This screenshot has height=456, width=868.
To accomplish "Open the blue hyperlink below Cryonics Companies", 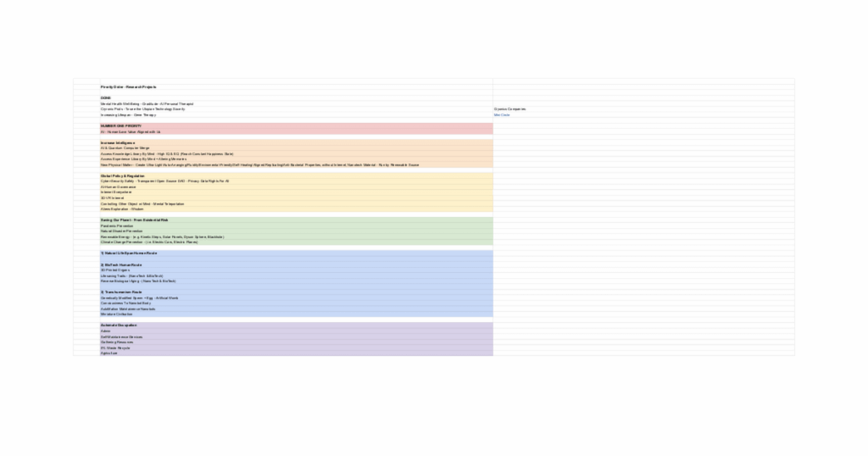I will [x=502, y=115].
